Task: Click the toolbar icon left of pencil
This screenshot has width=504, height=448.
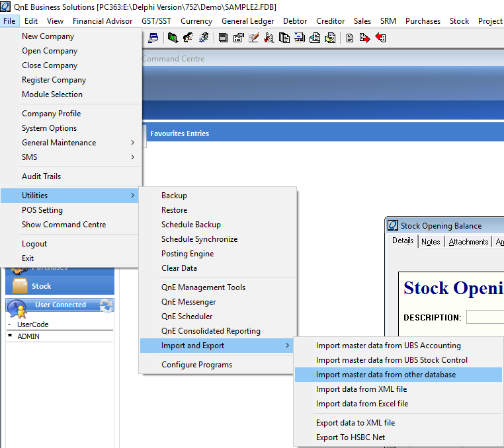Action: 238,38
